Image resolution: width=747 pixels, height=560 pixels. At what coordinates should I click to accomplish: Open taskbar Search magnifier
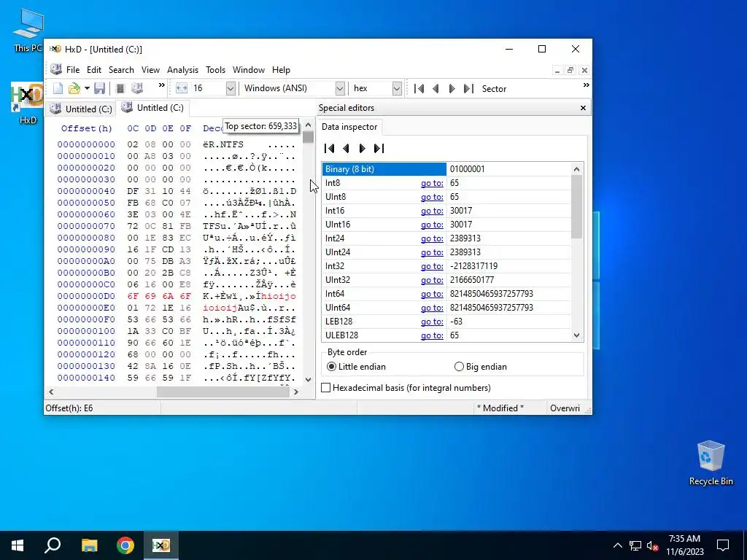click(x=53, y=545)
